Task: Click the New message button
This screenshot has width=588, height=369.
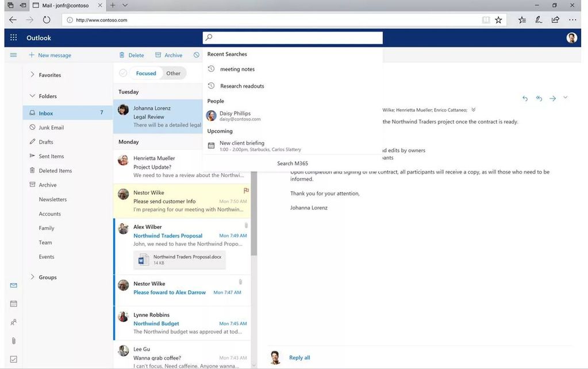Action: [x=50, y=55]
